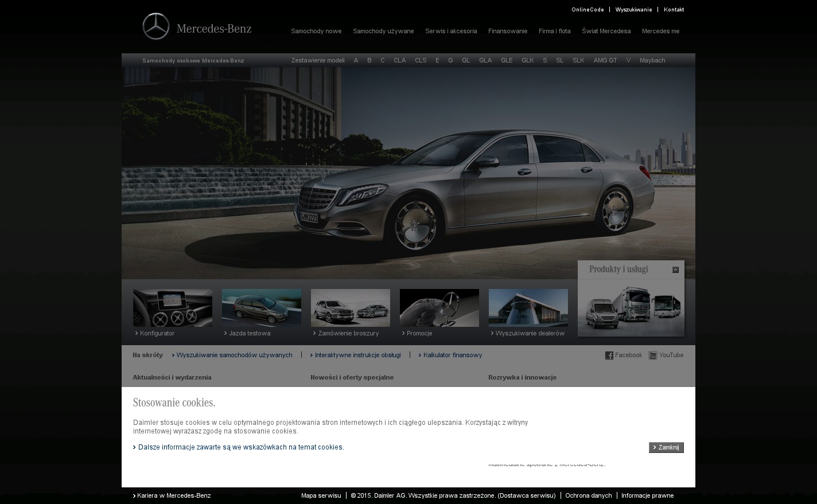Click the Wyszukiwanie link at top
The width and height of the screenshot is (817, 504).
[633, 10]
